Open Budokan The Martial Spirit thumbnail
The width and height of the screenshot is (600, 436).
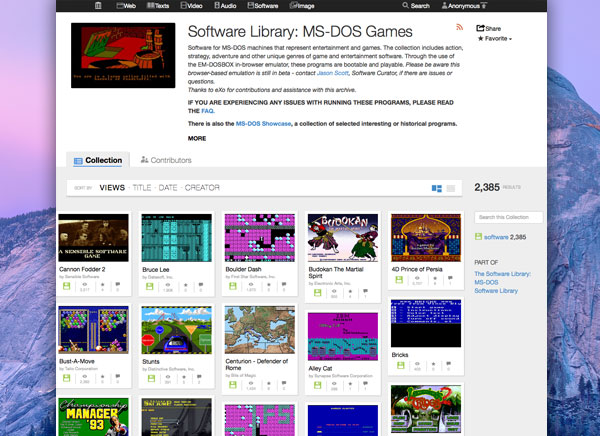(x=342, y=238)
